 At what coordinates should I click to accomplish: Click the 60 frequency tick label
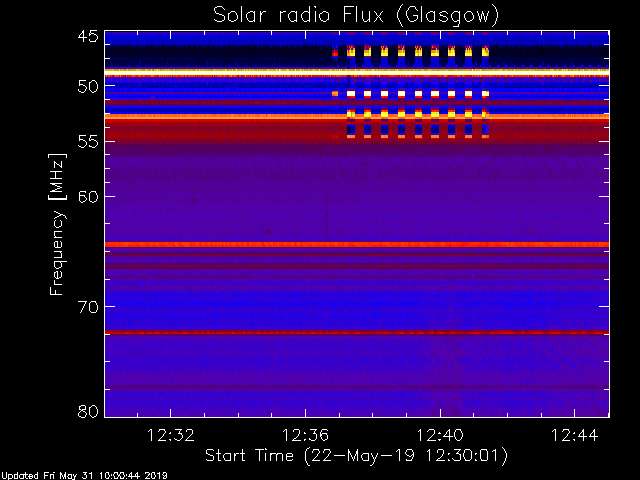click(x=88, y=197)
